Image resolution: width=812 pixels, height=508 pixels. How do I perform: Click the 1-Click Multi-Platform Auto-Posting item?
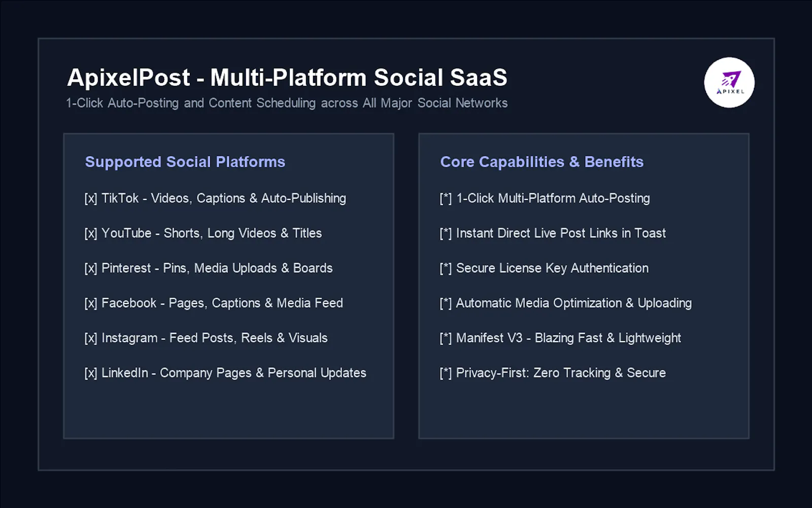[545, 198]
